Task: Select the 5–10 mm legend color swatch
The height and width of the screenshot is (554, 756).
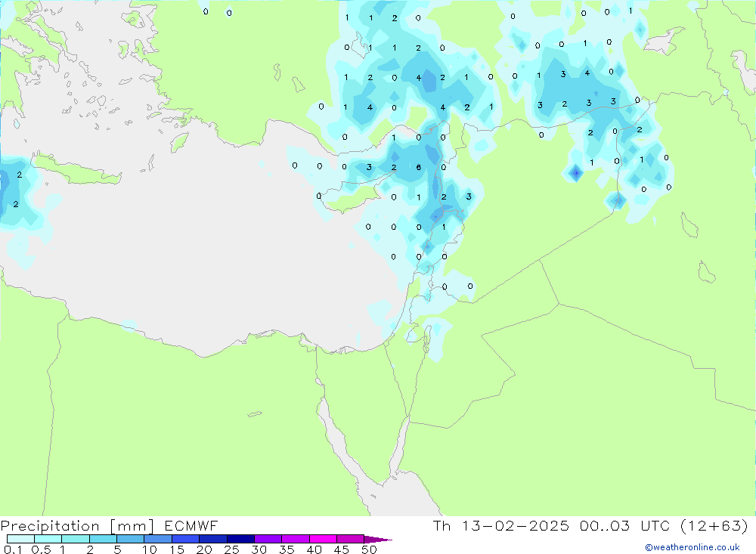Action: tap(131, 539)
